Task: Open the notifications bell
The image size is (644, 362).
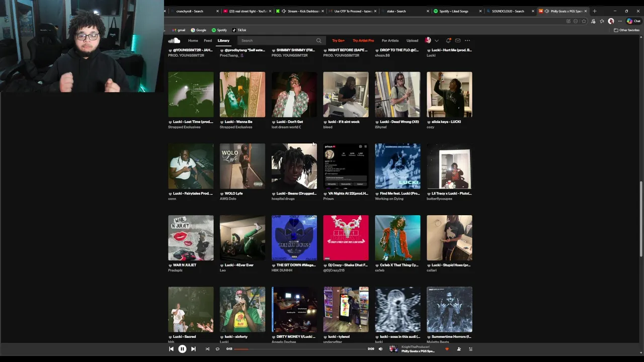Action: click(448, 41)
